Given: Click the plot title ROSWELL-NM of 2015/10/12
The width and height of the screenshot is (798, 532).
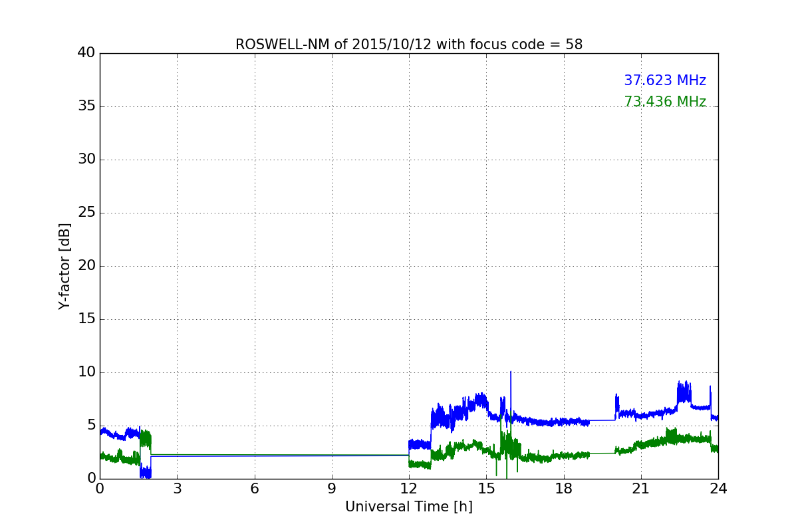Looking at the screenshot, I should [x=409, y=45].
